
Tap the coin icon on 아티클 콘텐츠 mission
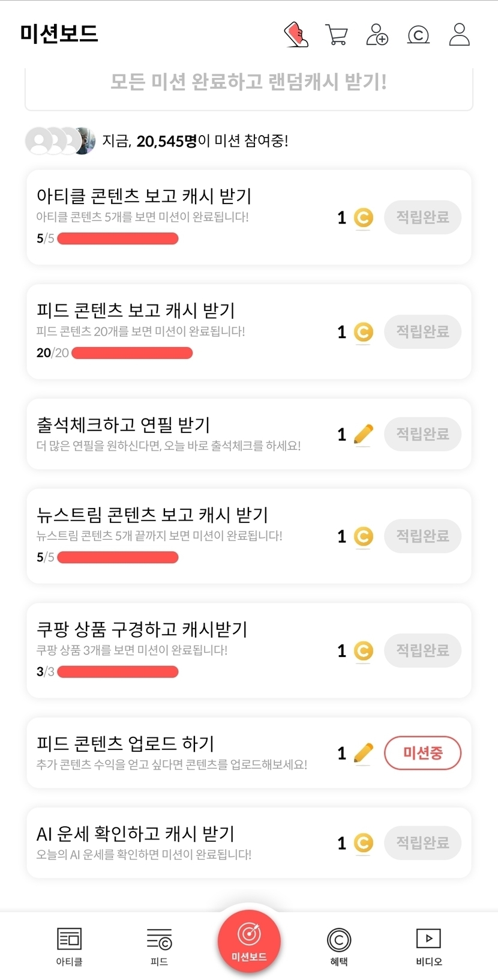click(363, 217)
